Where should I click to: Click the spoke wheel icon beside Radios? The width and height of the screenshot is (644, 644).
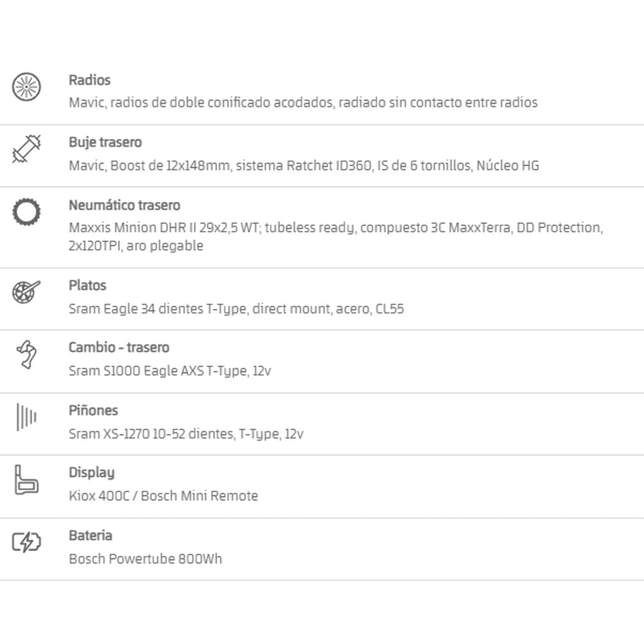pyautogui.click(x=26, y=87)
